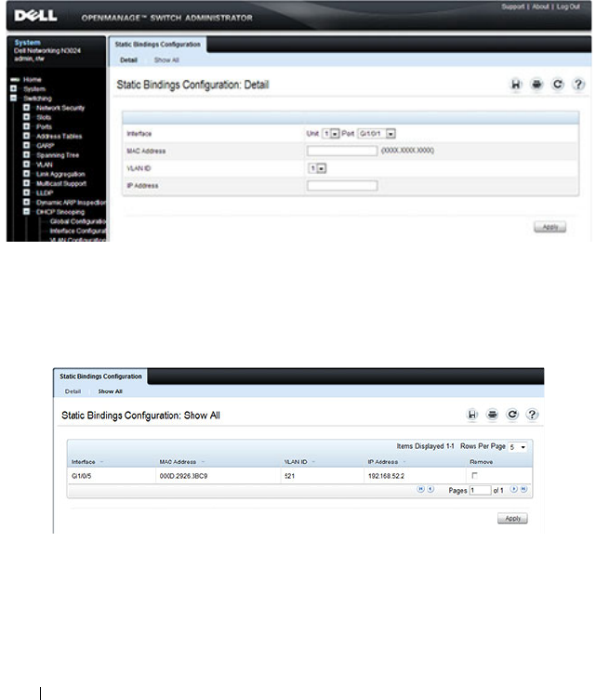Open help from the Detail page question-mark icon
The width and height of the screenshot is (596, 700).
coord(578,84)
